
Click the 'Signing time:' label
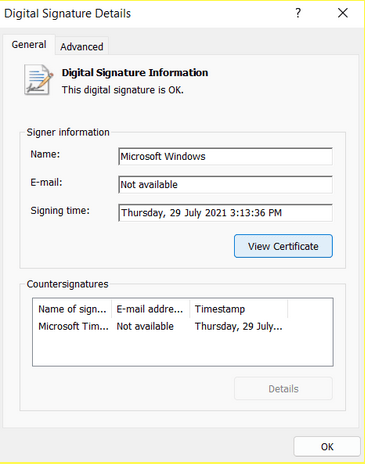[x=60, y=211]
